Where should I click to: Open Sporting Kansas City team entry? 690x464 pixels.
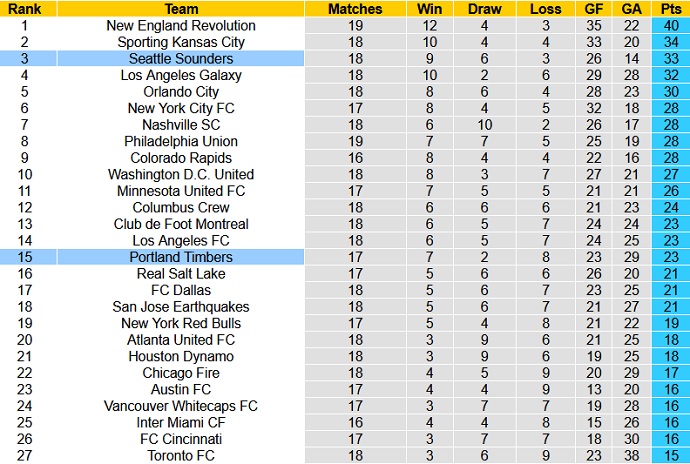click(x=181, y=42)
